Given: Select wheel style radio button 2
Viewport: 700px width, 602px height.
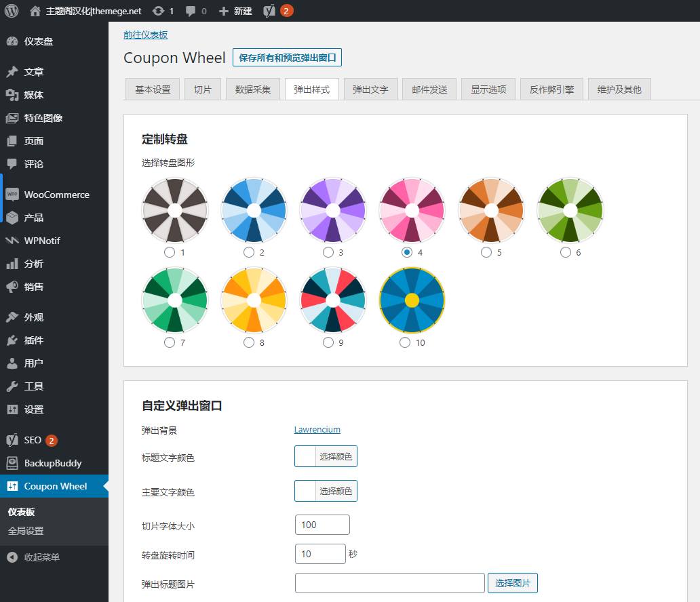Looking at the screenshot, I should (249, 252).
